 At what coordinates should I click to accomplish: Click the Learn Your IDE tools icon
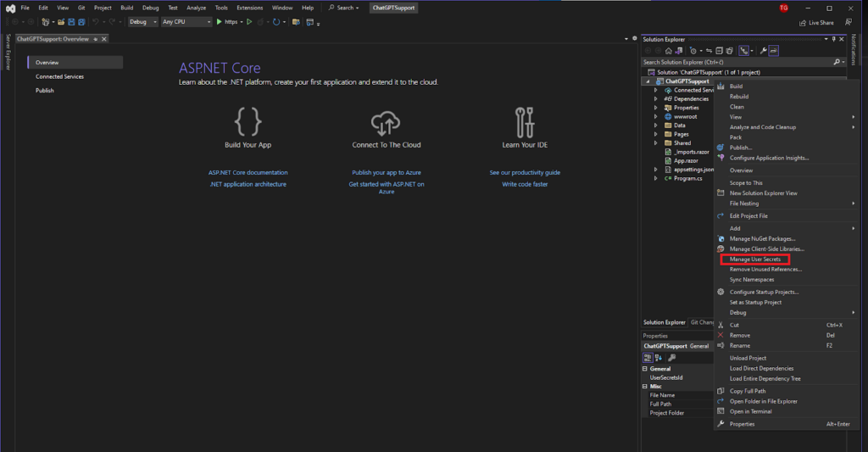click(525, 122)
